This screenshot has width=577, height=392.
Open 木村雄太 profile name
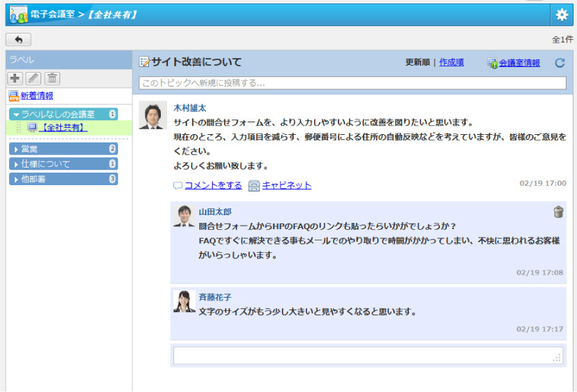coord(190,108)
